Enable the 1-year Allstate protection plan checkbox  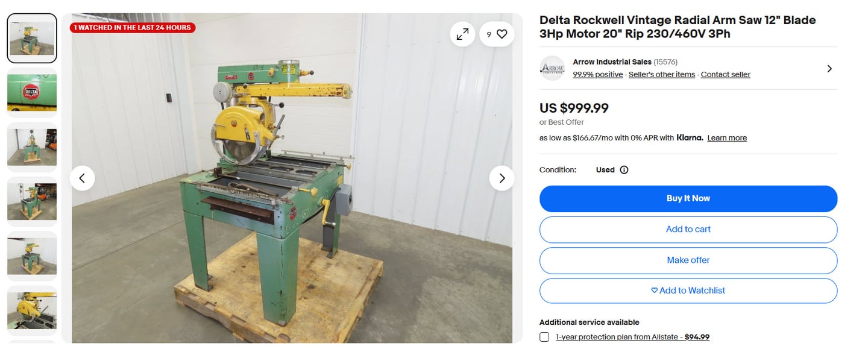tap(544, 337)
